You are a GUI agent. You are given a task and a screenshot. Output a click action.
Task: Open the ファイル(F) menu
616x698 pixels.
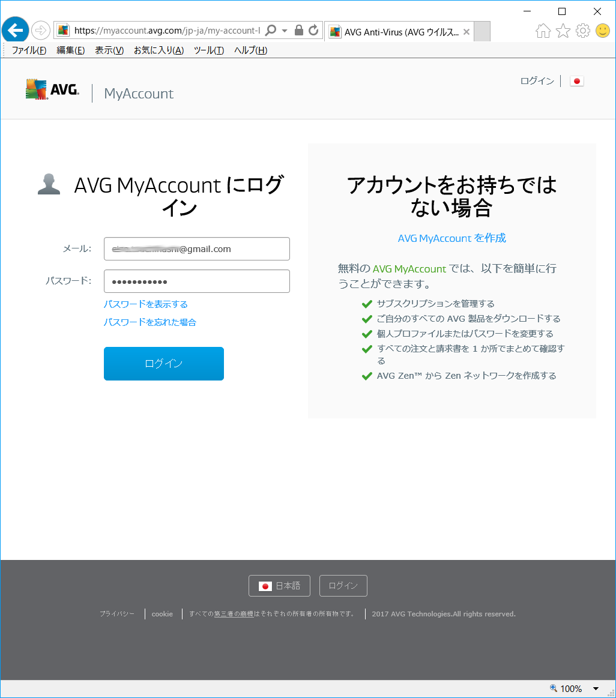(29, 50)
